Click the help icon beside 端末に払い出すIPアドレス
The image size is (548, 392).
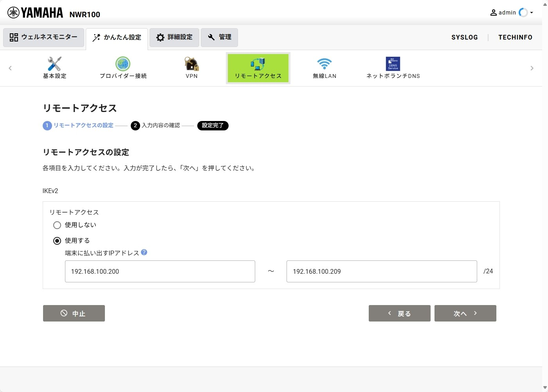144,253
